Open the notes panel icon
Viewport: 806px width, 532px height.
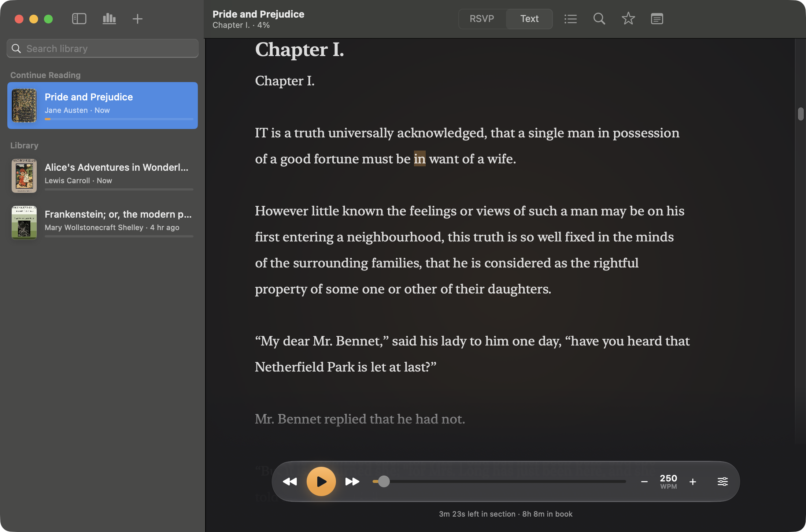657,19
